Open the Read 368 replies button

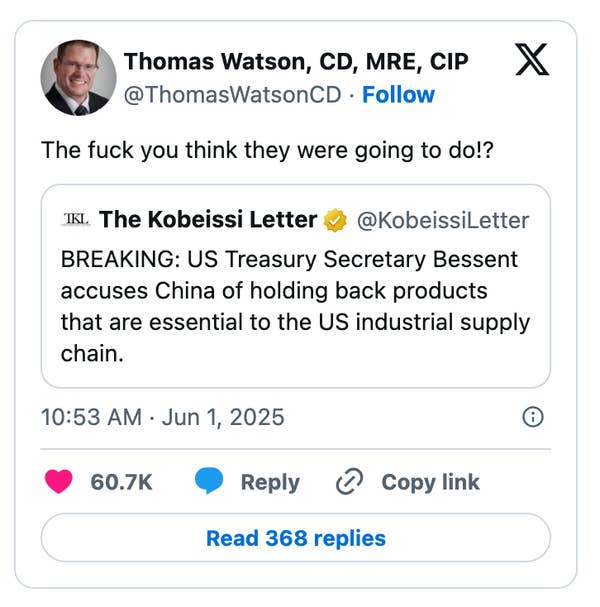tap(296, 538)
